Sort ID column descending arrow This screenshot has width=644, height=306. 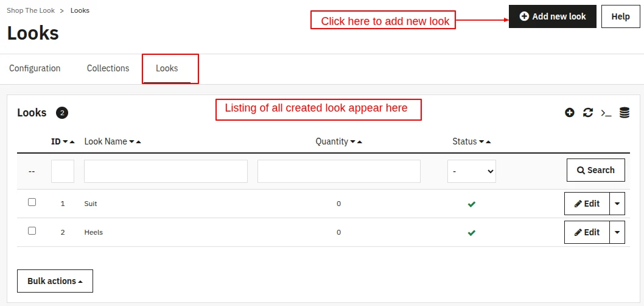click(65, 141)
